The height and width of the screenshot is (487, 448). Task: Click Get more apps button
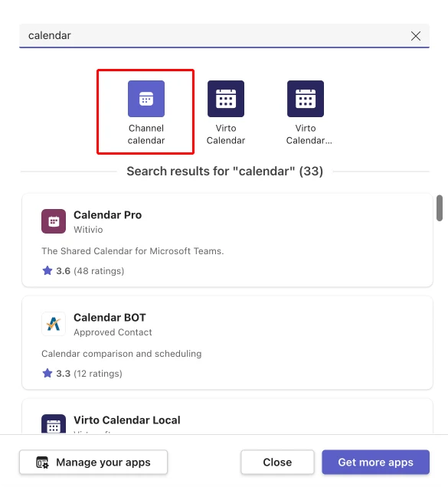coord(375,462)
